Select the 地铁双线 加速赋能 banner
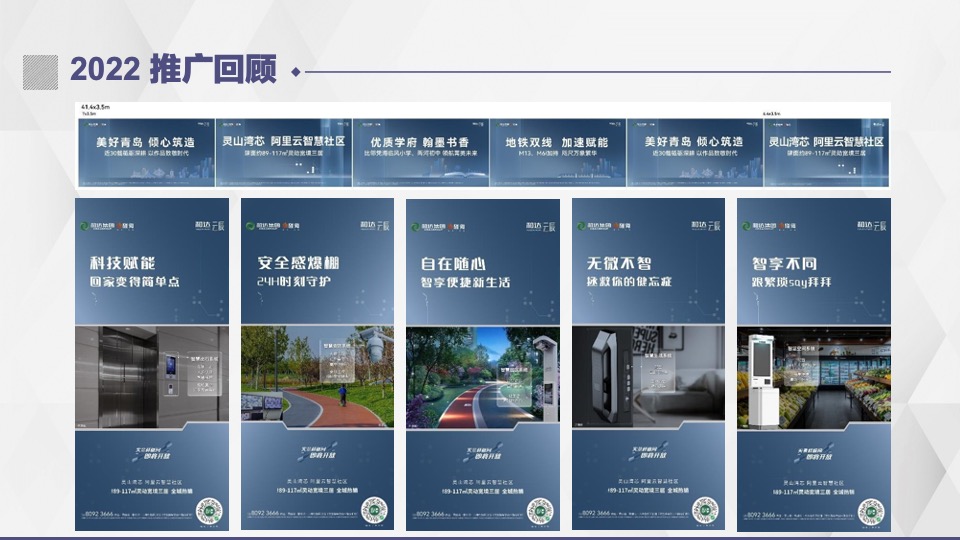 pyautogui.click(x=558, y=152)
